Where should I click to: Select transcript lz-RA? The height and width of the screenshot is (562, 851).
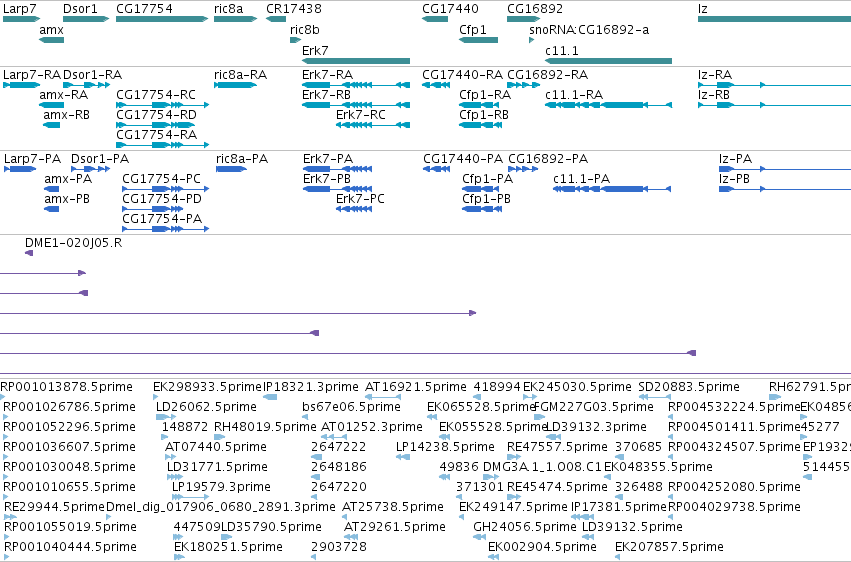coord(715,75)
